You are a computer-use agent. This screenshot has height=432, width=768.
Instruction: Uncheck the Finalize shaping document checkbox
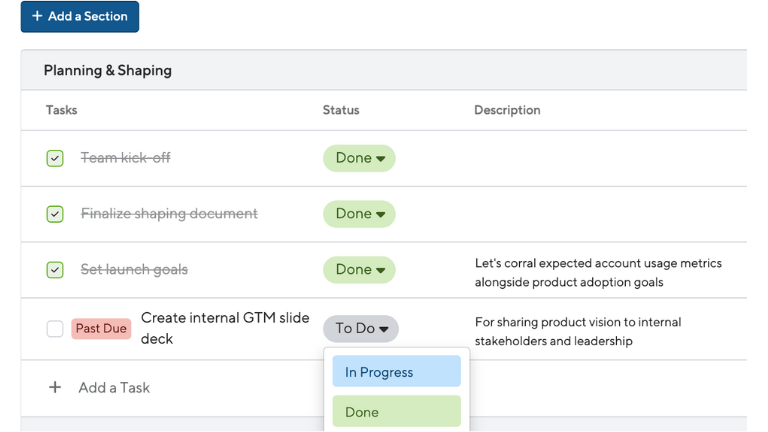click(55, 214)
